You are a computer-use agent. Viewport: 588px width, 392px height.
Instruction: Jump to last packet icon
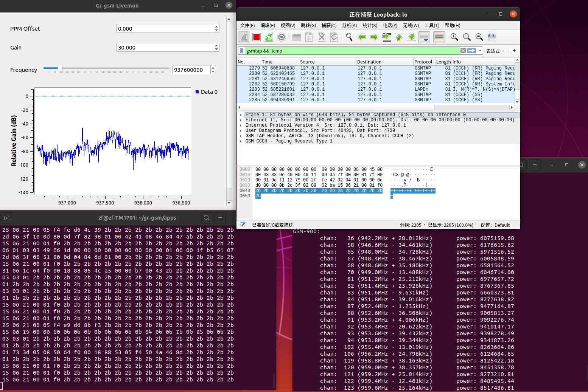point(412,37)
